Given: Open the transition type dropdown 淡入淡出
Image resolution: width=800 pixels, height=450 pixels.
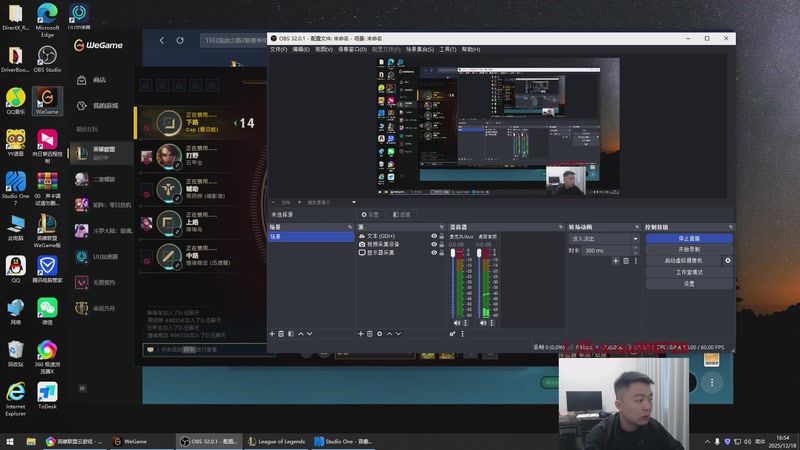Looking at the screenshot, I should click(604, 239).
